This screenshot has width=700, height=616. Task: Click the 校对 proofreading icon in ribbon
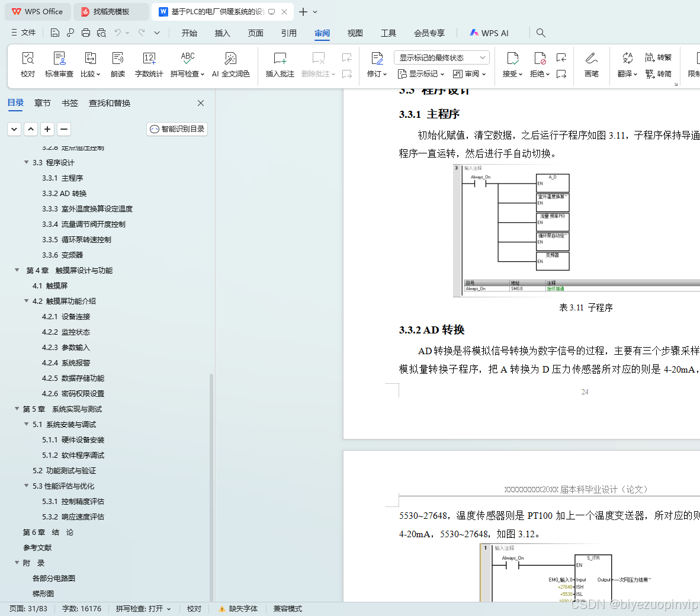(x=28, y=65)
